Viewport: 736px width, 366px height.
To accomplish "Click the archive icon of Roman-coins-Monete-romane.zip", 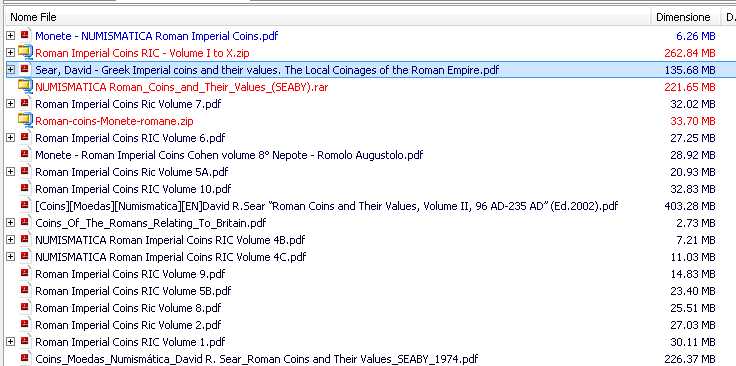I will click(25, 121).
